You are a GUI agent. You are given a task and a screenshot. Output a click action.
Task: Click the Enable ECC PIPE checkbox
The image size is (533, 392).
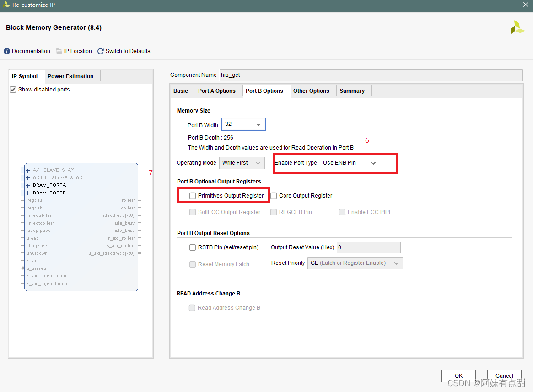(342, 212)
